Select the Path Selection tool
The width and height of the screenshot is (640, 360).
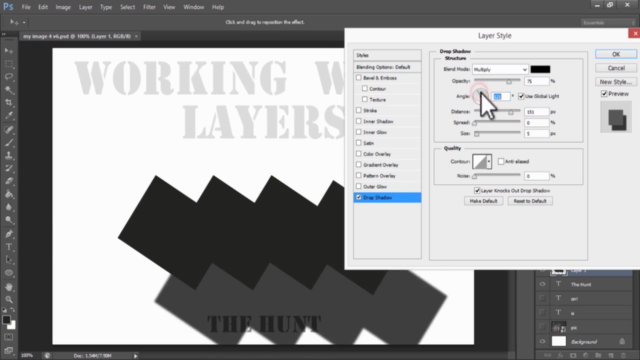click(9, 260)
